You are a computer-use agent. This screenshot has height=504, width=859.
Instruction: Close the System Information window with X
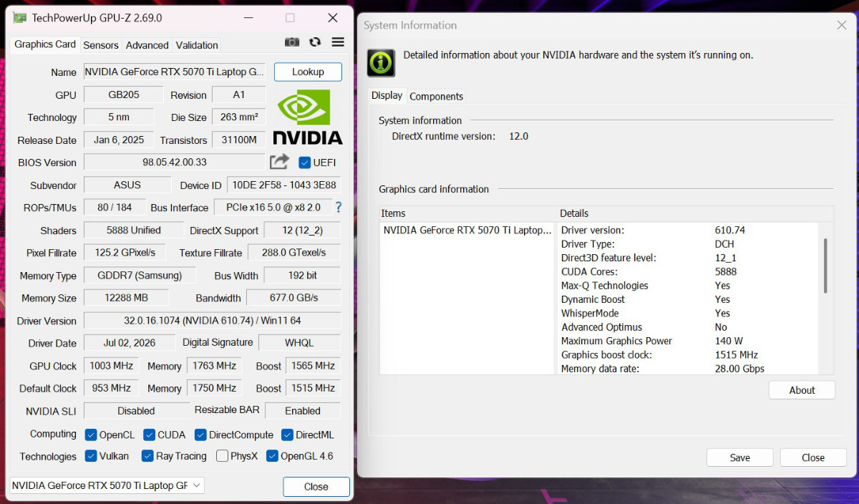[842, 25]
